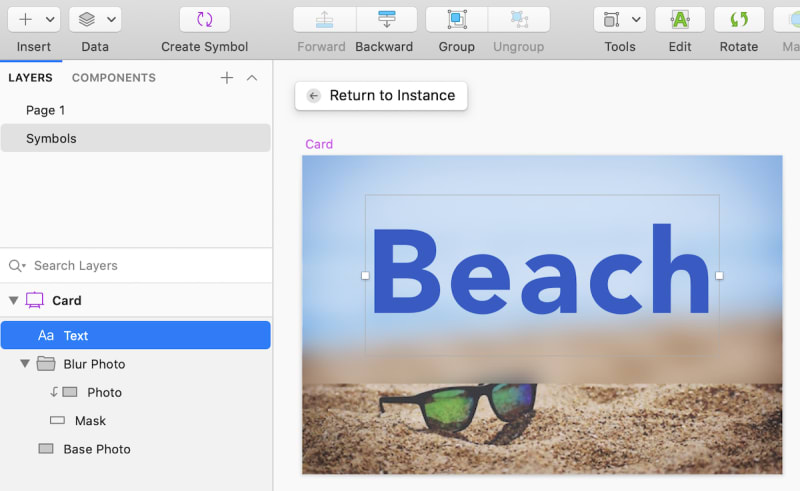
Task: Select the Text layer row
Action: point(136,335)
